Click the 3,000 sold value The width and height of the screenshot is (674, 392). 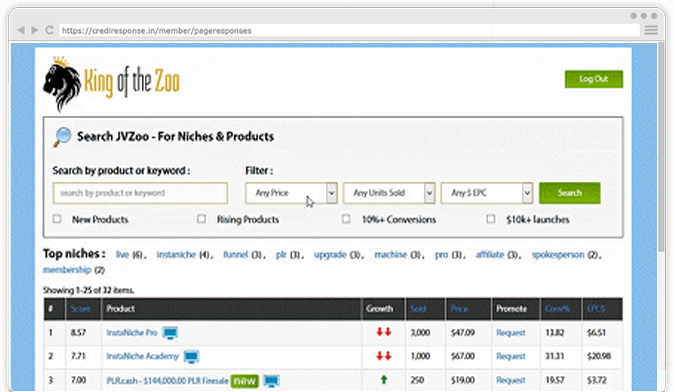point(420,333)
